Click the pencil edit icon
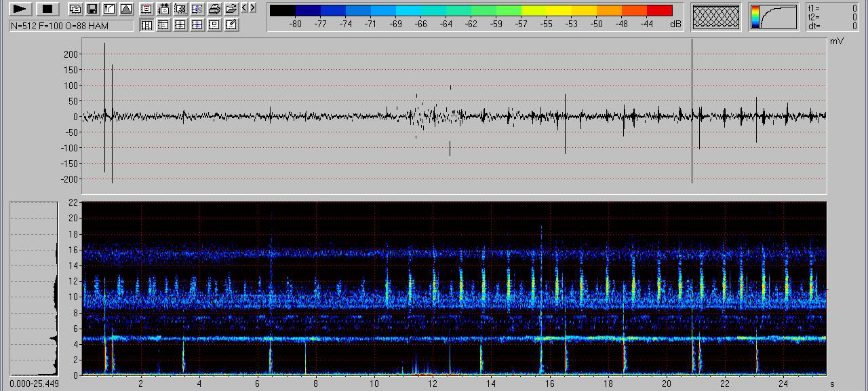This screenshot has height=391, width=868. pyautogui.click(x=231, y=25)
